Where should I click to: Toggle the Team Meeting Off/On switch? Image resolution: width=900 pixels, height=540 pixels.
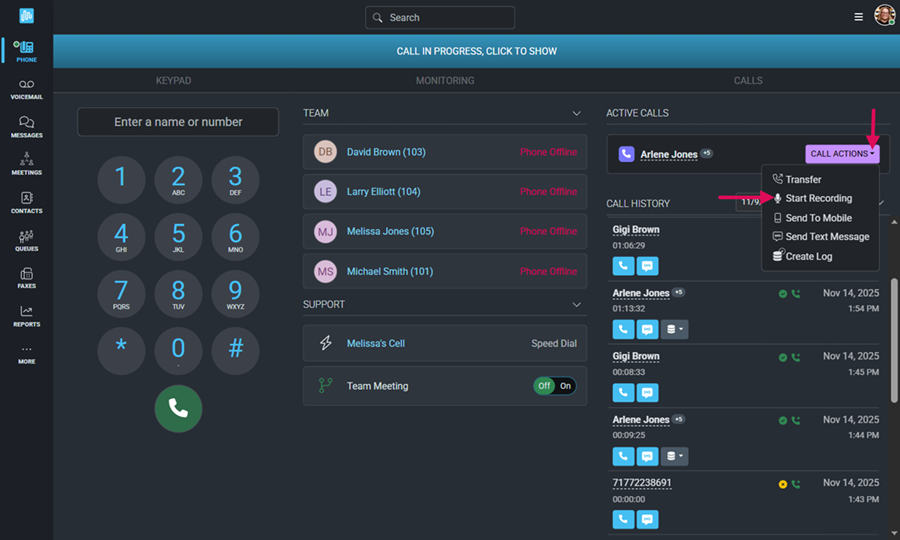554,386
